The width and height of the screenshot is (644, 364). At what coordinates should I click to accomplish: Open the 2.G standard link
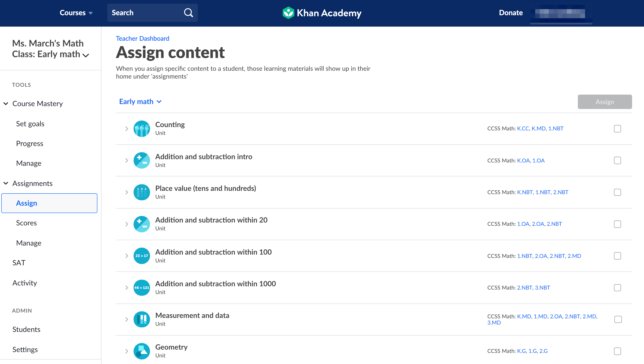point(544,351)
